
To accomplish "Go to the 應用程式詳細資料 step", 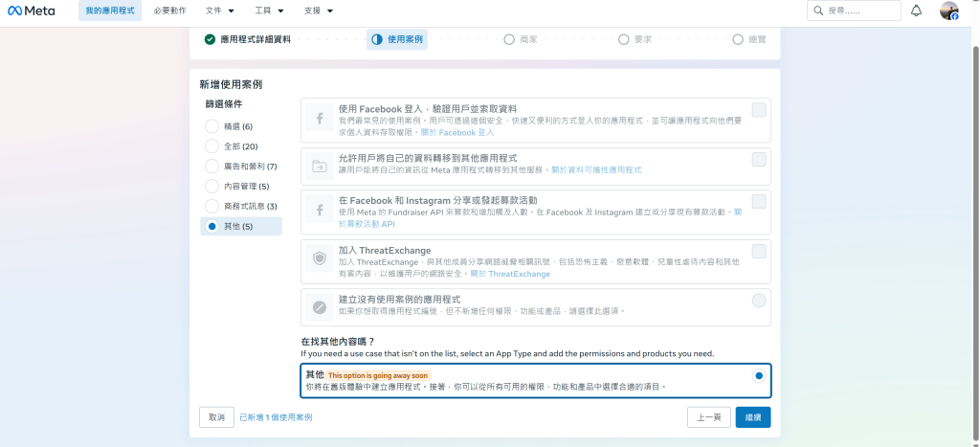I will pyautogui.click(x=248, y=39).
